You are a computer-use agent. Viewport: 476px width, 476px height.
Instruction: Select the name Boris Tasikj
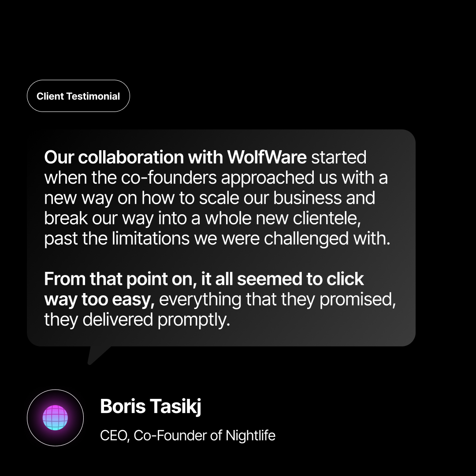tap(150, 406)
